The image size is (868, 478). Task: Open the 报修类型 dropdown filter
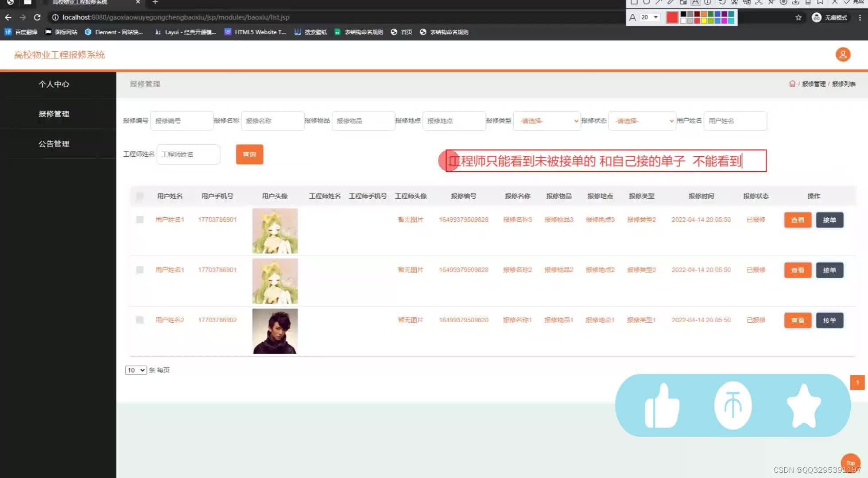547,121
